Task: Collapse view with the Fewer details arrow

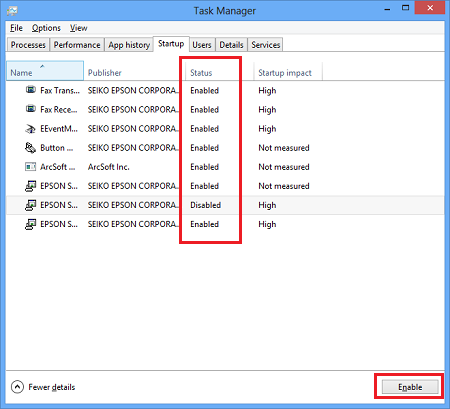Action: [x=17, y=387]
